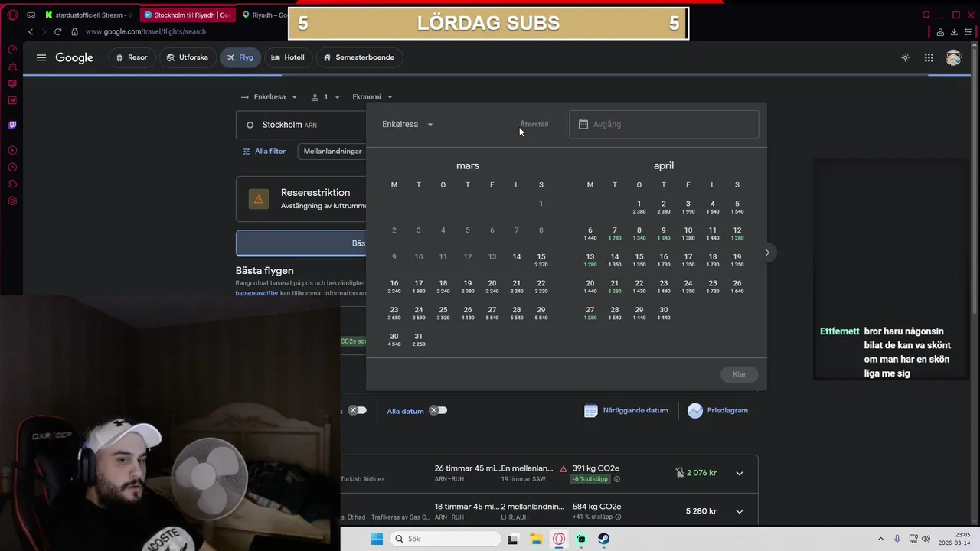
Task: Open the passenger count dropdown
Action: [325, 97]
